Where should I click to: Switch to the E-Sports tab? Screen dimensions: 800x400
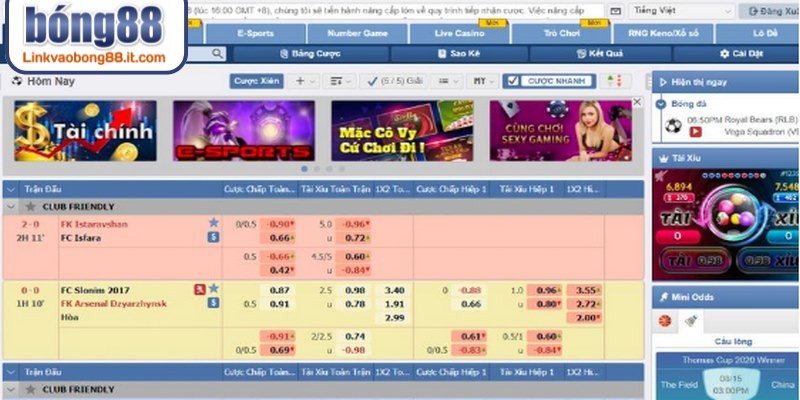point(255,34)
